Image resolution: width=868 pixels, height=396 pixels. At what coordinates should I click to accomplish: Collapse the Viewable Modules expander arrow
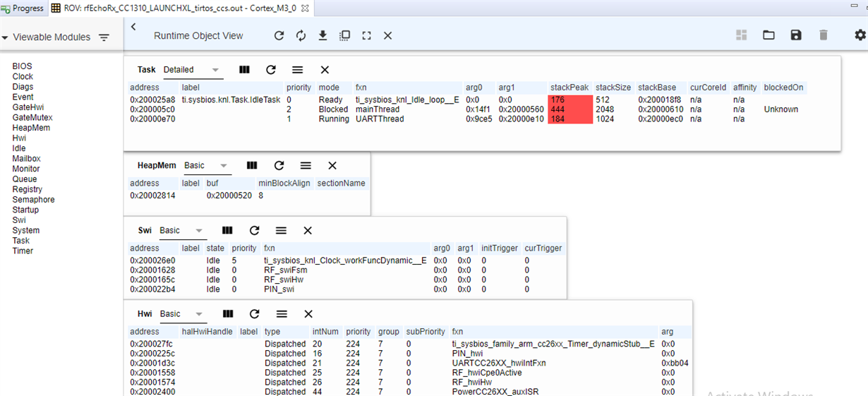pyautogui.click(x=5, y=37)
